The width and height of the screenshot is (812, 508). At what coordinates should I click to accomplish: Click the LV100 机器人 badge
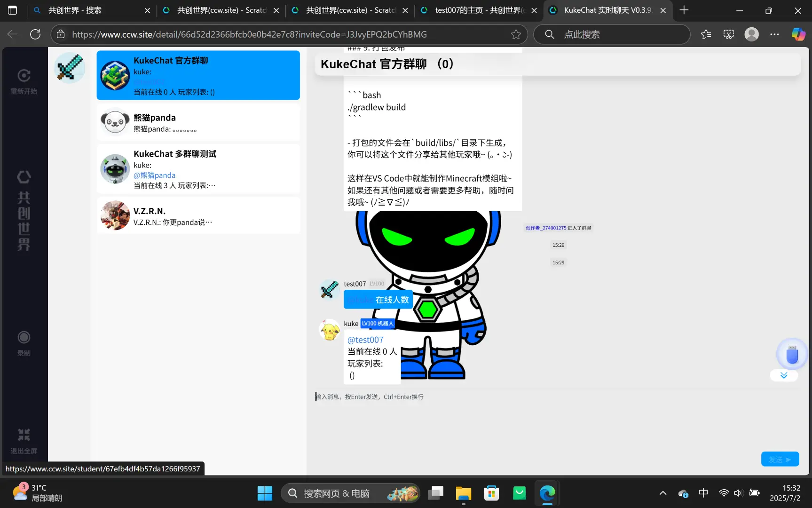click(x=378, y=324)
